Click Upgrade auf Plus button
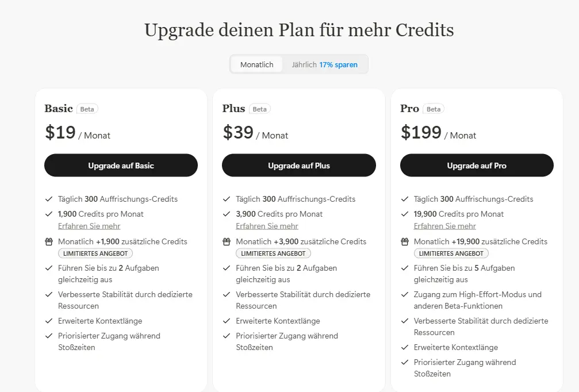 pyautogui.click(x=299, y=166)
